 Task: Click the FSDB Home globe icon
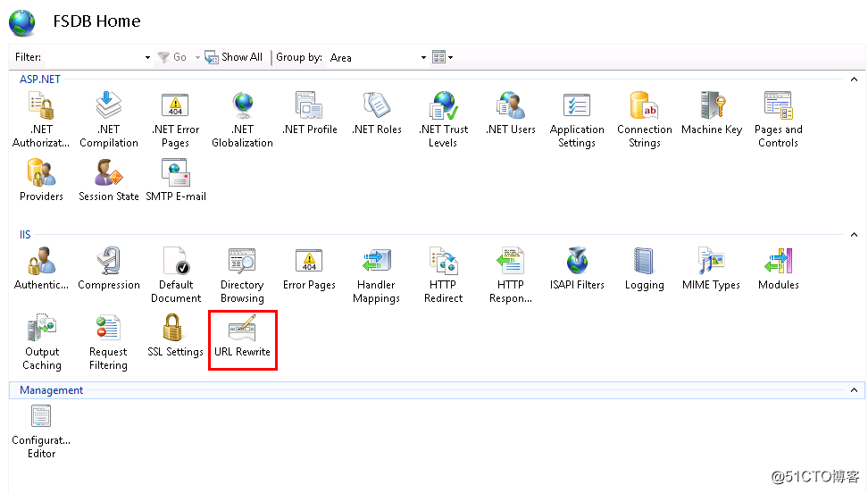(x=22, y=22)
